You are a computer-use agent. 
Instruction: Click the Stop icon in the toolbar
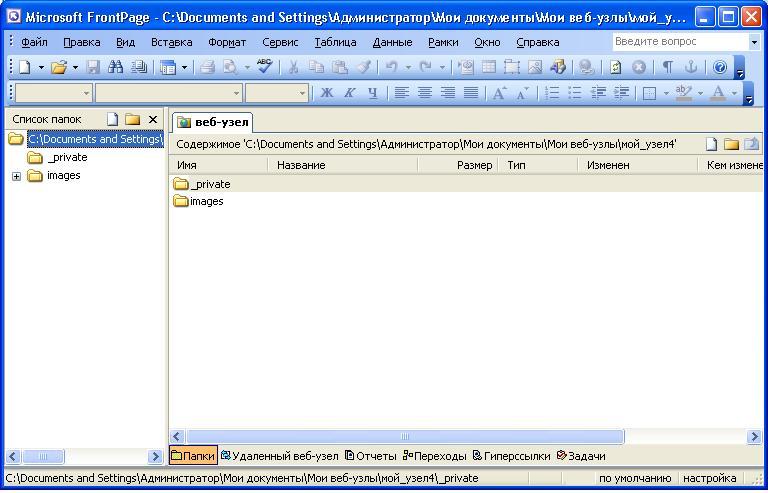(639, 67)
